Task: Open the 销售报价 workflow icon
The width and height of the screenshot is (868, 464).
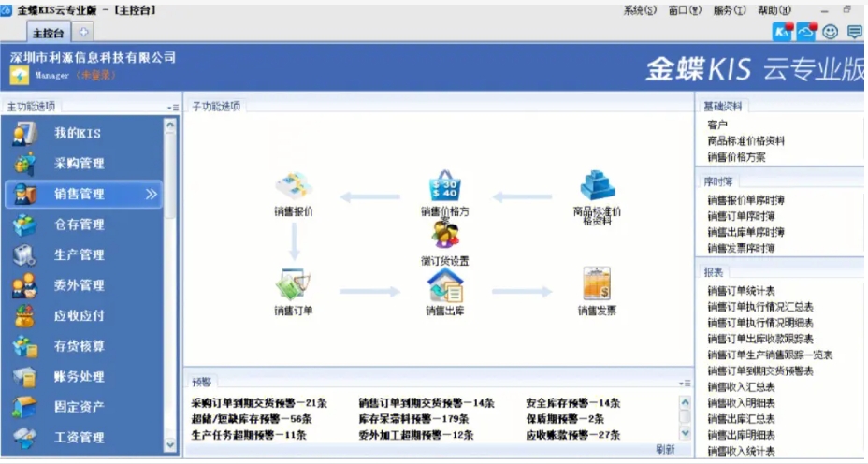Action: (x=294, y=186)
